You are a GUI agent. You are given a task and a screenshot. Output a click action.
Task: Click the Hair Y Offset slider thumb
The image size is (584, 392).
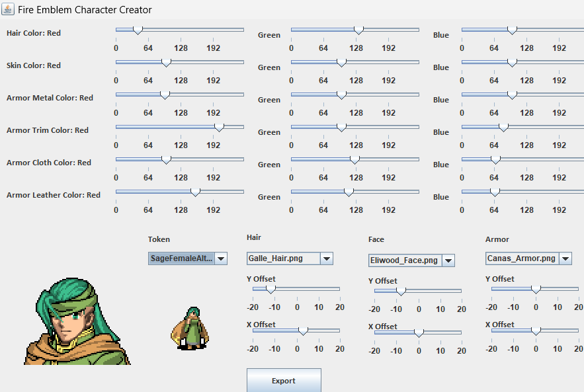pos(271,290)
